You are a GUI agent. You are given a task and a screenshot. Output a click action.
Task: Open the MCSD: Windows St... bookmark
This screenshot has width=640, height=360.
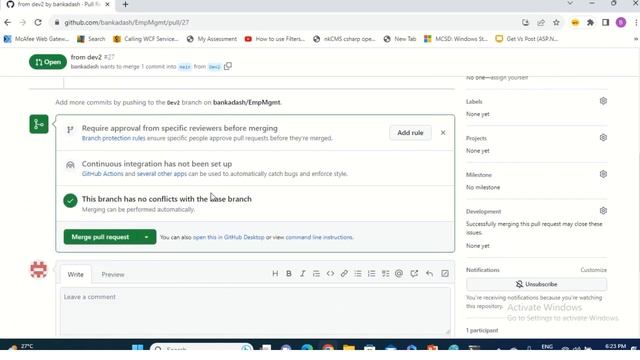tap(456, 39)
